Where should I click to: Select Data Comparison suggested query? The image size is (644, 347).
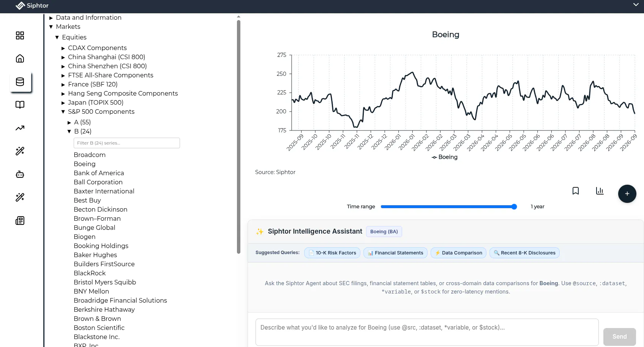point(458,253)
